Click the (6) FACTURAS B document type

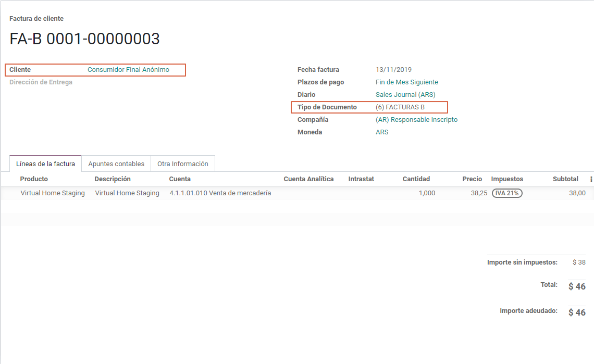click(x=400, y=107)
